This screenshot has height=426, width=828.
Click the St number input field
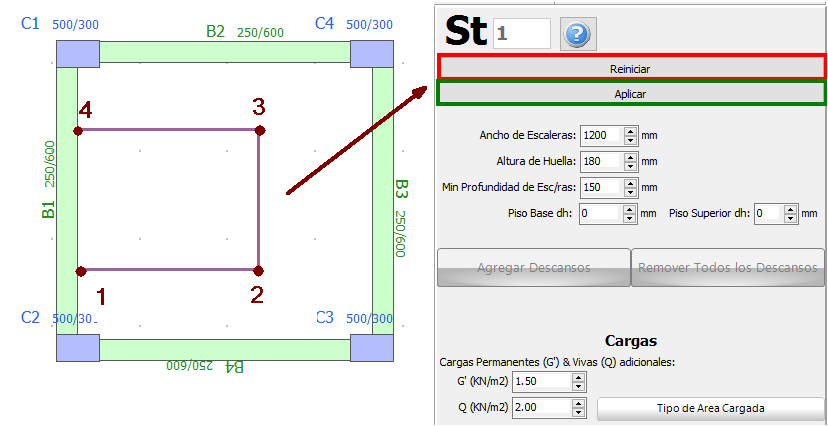coord(521,33)
